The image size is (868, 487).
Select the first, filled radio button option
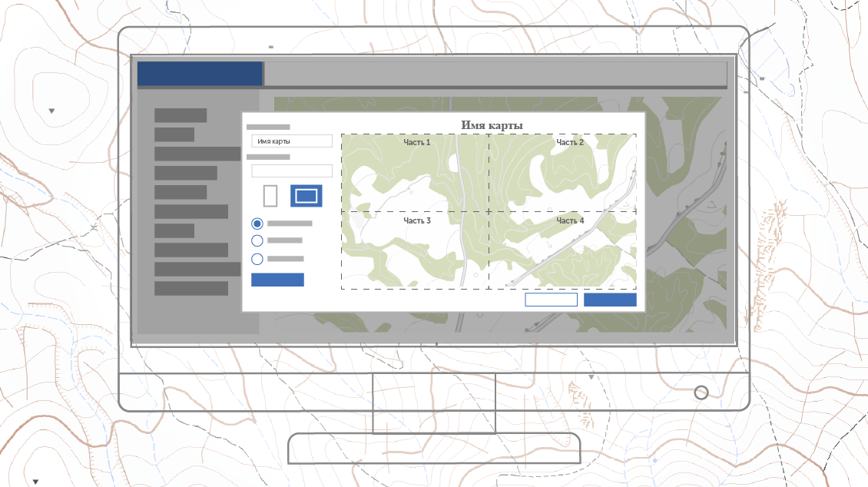click(257, 224)
